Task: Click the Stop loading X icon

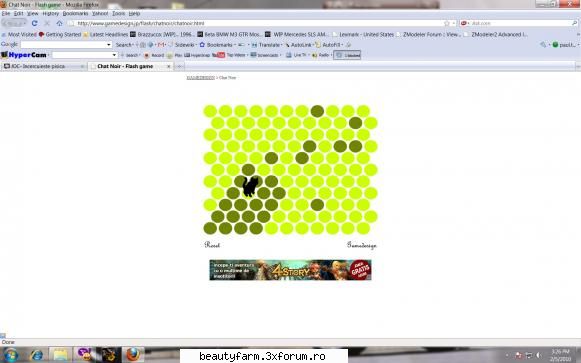Action: point(47,23)
